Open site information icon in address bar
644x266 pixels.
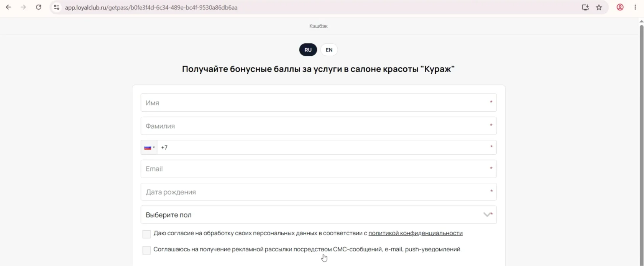coord(56,7)
